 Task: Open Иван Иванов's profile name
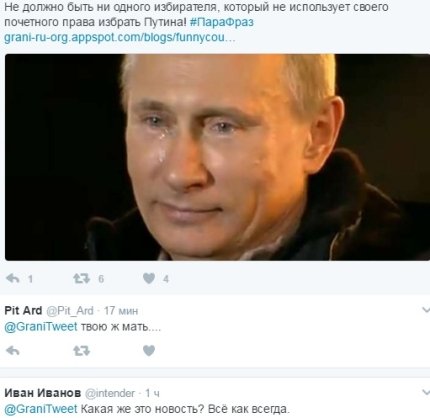(43, 393)
